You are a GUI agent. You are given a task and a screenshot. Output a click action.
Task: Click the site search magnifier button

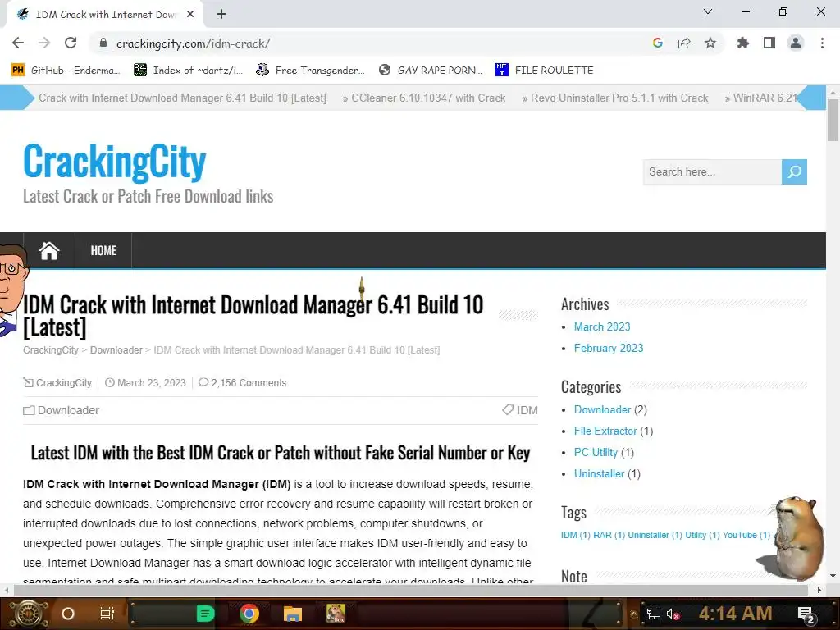pyautogui.click(x=794, y=171)
